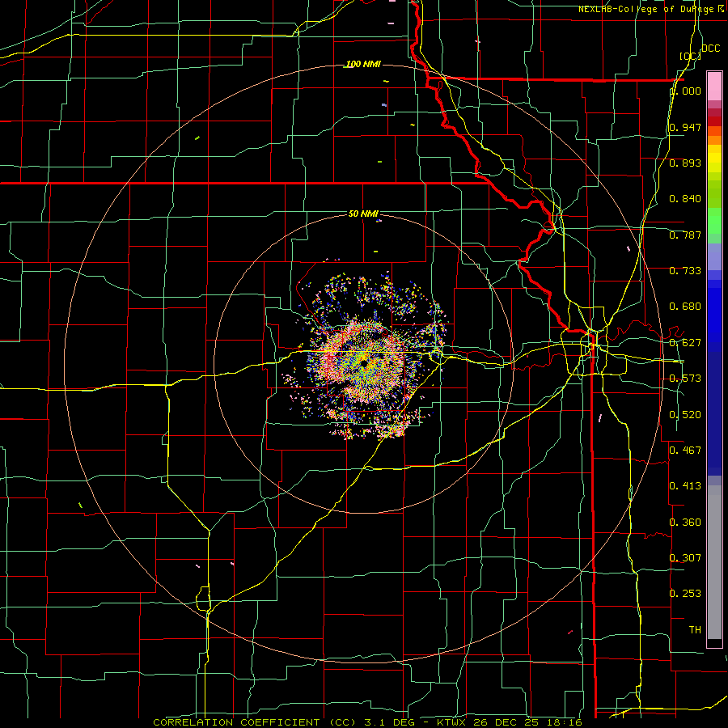Select the 0.573 legend value
This screenshot has height=728, width=728.
[685, 379]
